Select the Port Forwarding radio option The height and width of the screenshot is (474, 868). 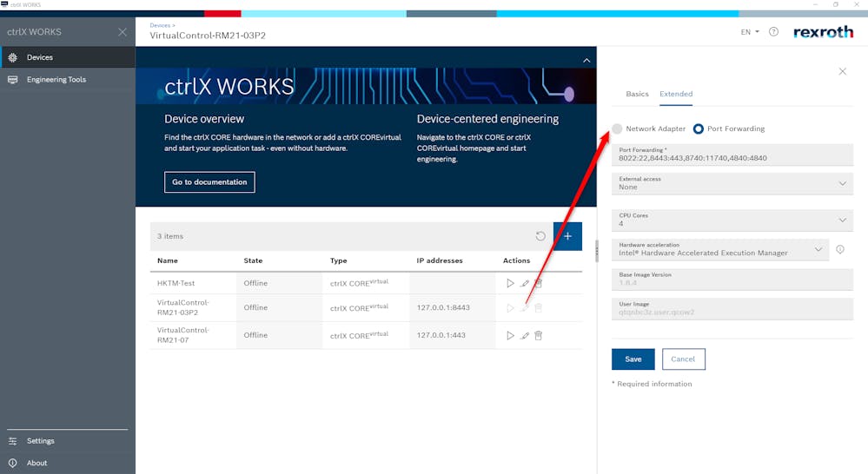[698, 128]
